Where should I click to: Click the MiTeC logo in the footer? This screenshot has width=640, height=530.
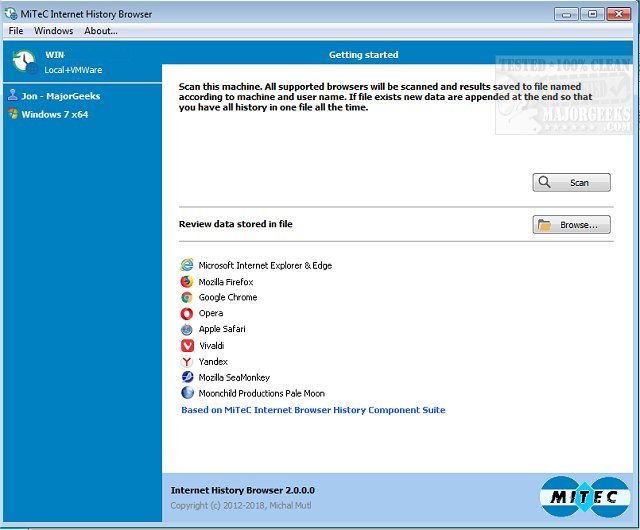[584, 497]
